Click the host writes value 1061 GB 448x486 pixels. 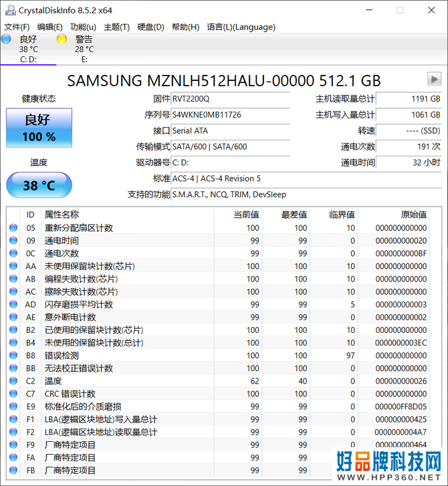tap(409, 115)
